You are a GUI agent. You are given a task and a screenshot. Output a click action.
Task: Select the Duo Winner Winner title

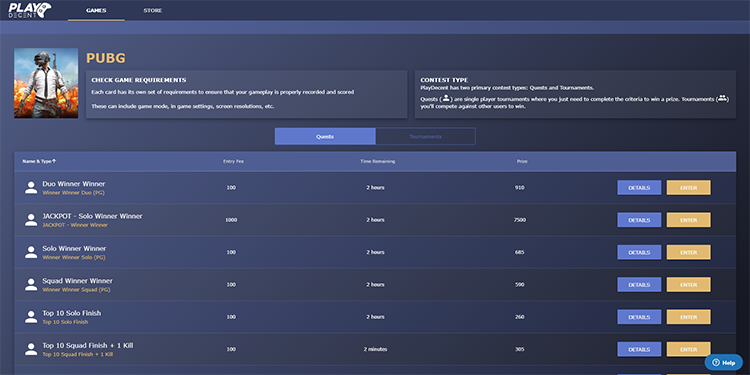point(74,184)
